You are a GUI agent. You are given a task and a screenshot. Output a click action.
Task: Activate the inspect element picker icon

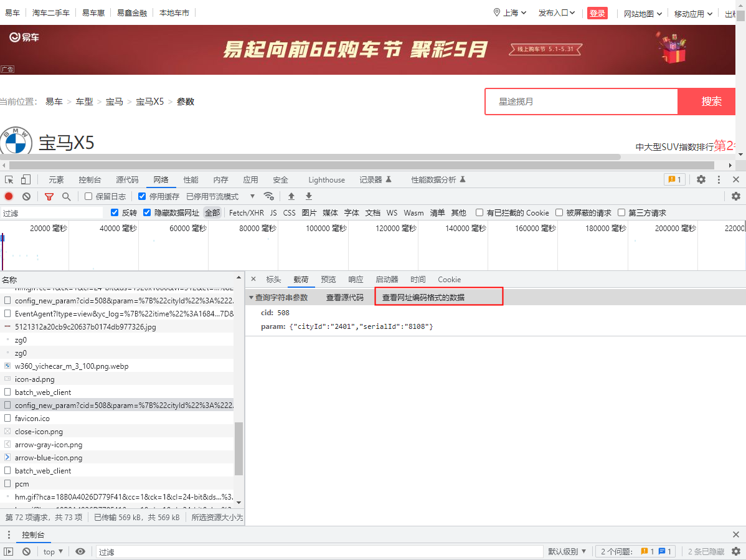9,179
